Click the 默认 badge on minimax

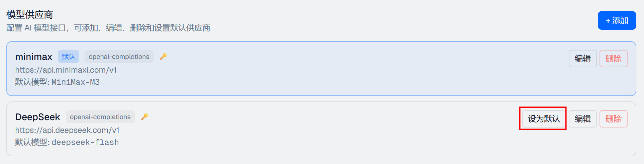(x=69, y=57)
